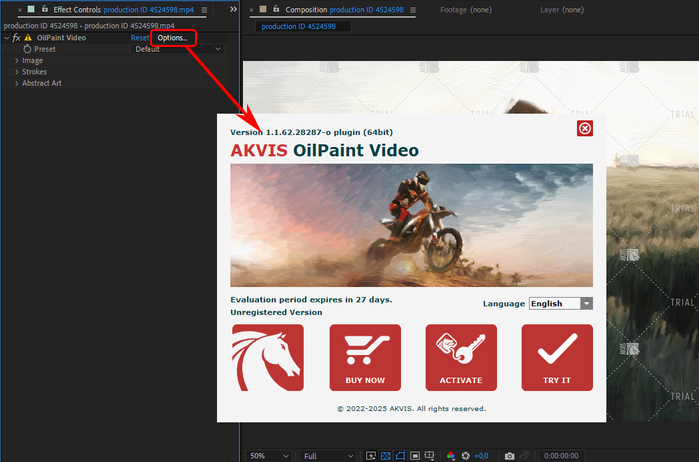Show hidden panels with double-arrow chevron
This screenshot has width=699, height=462.
coord(233,9)
